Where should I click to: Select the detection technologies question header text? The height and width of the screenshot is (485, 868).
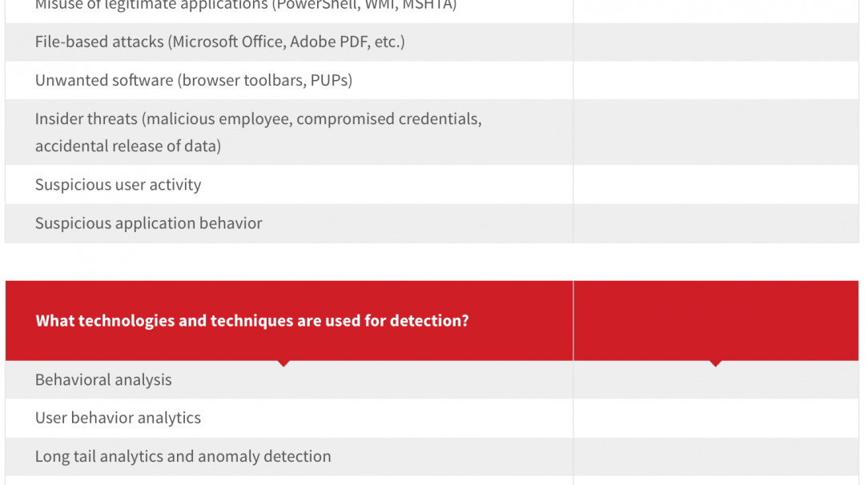coord(252,321)
